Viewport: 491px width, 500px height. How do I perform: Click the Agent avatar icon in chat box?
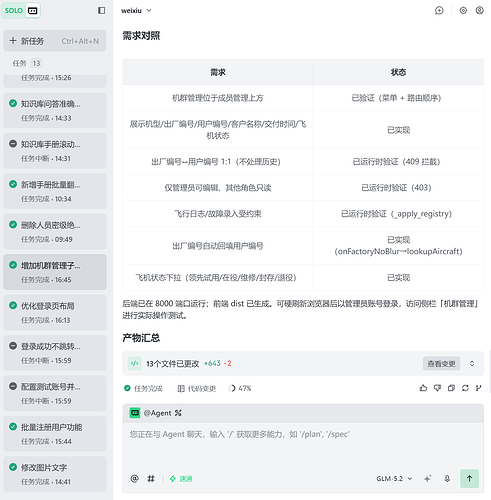pos(135,413)
